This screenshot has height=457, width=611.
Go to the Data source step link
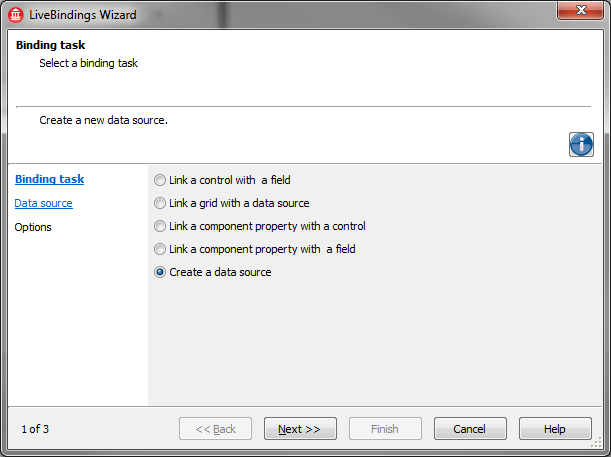tap(43, 203)
